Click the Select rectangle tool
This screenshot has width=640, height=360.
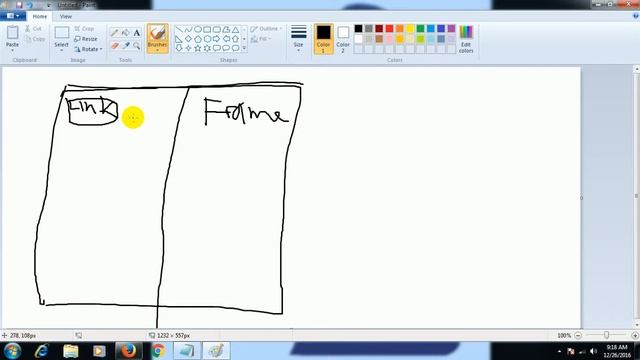(x=62, y=33)
